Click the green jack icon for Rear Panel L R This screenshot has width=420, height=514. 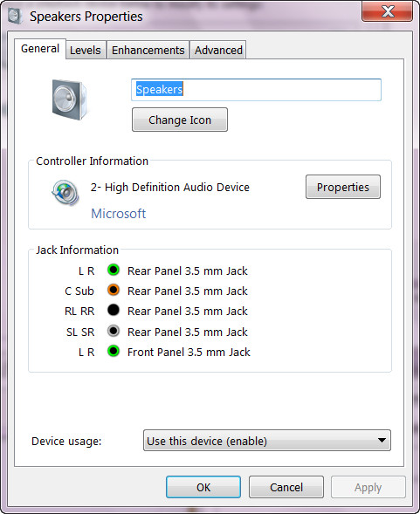114,271
